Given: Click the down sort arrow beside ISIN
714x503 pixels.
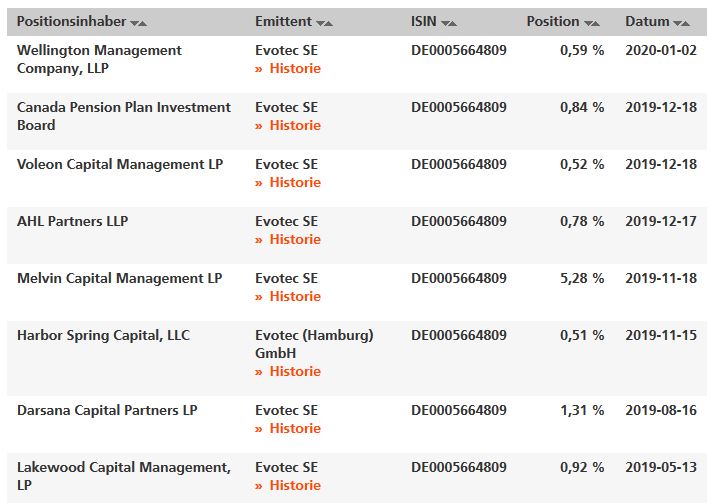Looking at the screenshot, I should [445, 23].
